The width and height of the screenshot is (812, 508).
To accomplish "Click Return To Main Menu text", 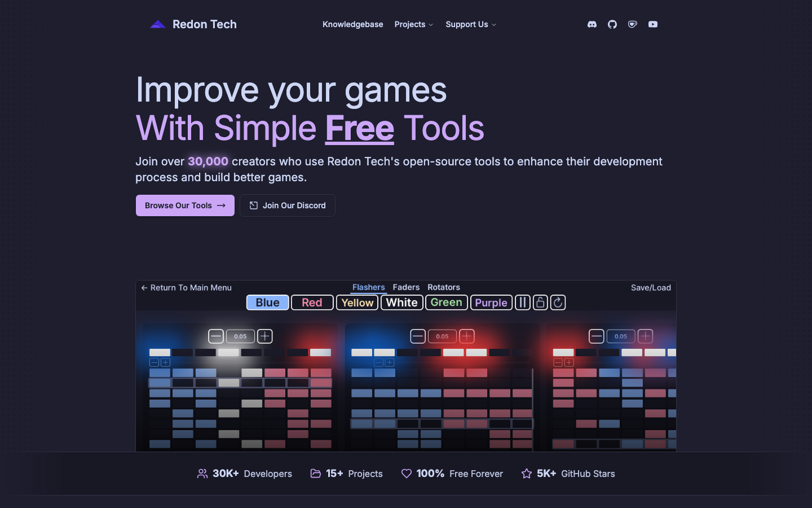I will tap(191, 288).
